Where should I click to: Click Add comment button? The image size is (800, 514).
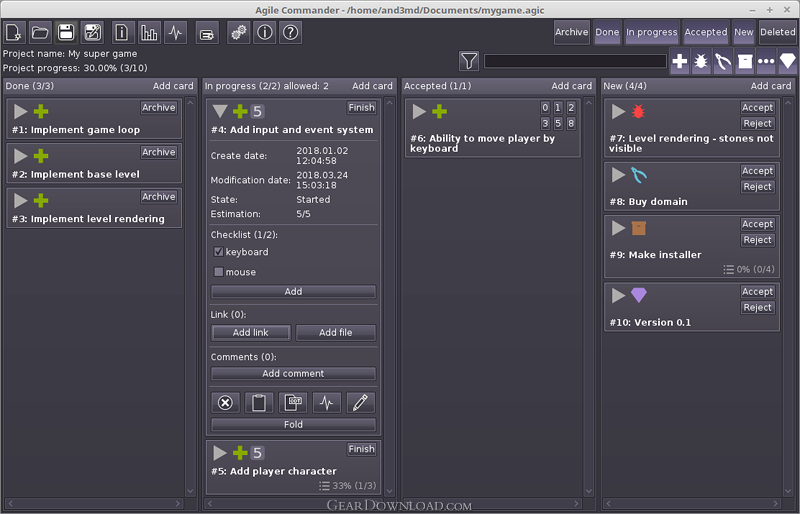[293, 374]
